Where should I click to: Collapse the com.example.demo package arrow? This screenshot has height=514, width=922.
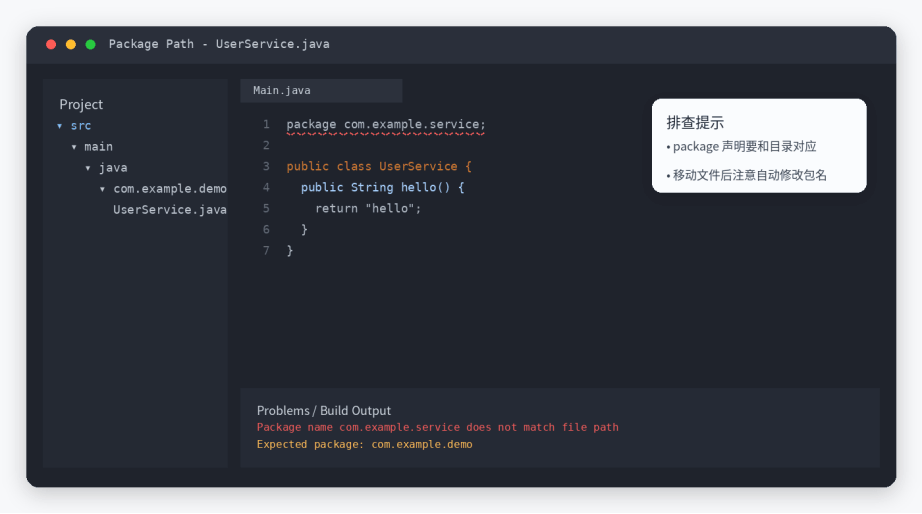102,189
